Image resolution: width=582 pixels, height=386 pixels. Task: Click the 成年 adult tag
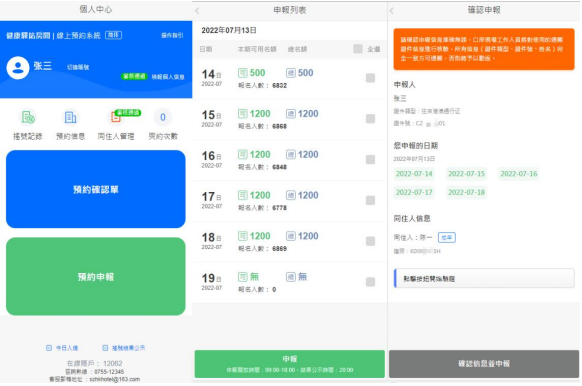click(447, 238)
